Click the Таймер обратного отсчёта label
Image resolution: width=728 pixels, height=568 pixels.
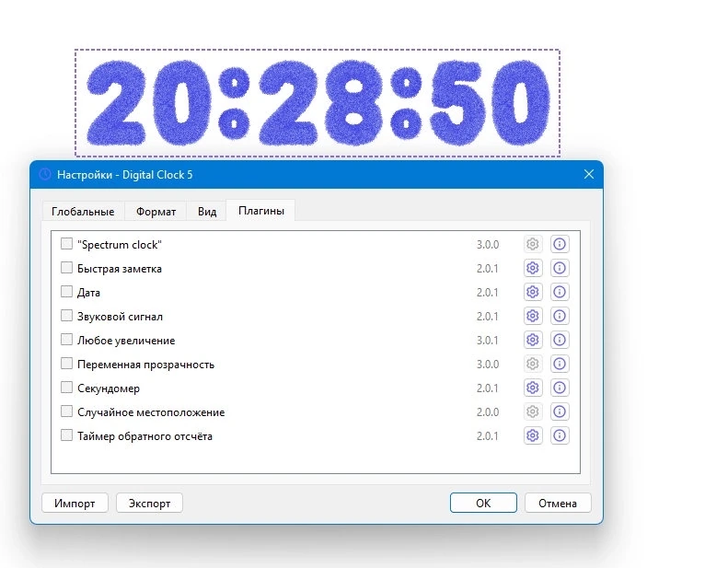[x=144, y=436]
